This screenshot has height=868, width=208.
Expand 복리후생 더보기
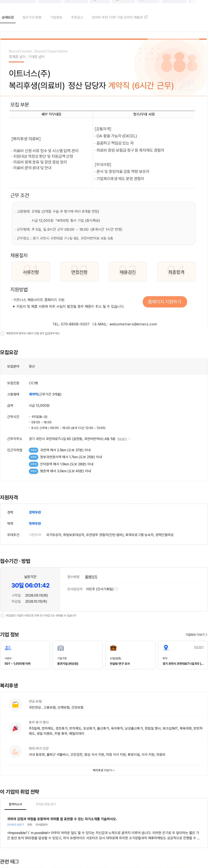(x=104, y=770)
